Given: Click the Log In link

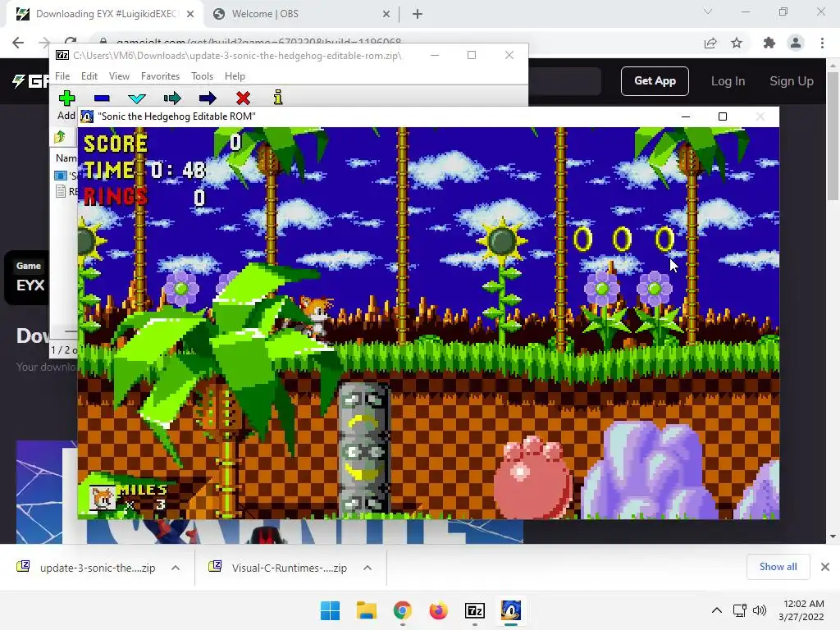Looking at the screenshot, I should pos(728,81).
